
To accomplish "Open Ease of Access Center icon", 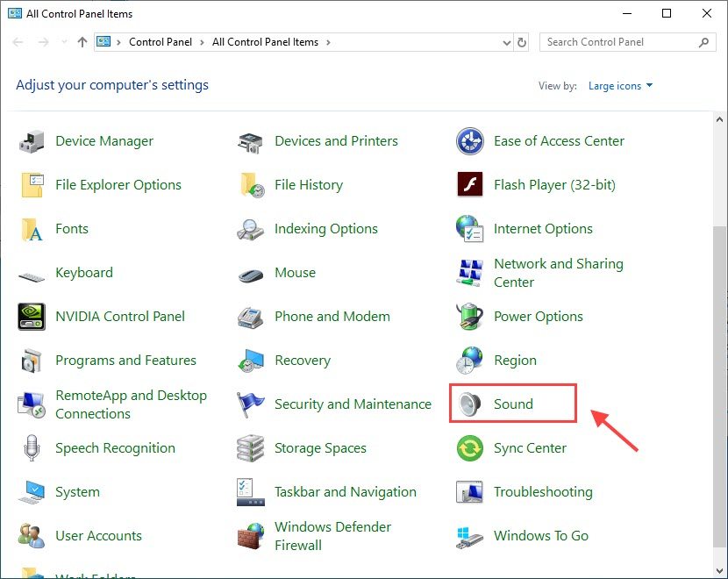I will tap(470, 141).
